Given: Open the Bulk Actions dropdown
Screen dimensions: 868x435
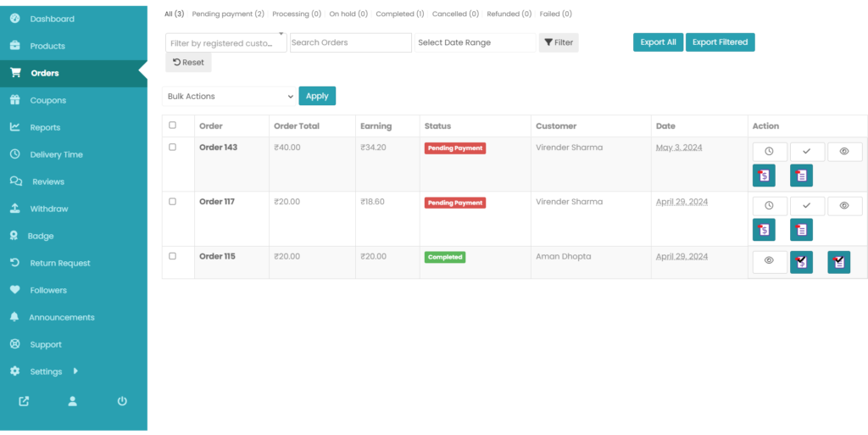Looking at the screenshot, I should tap(229, 97).
